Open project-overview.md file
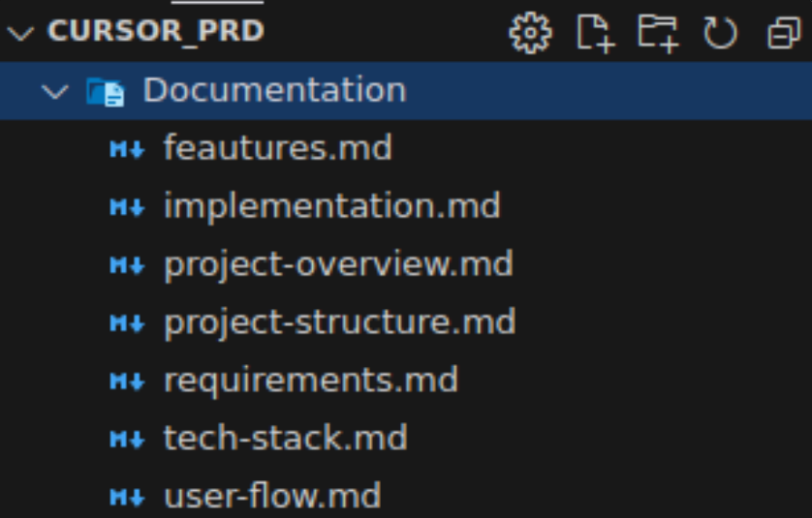 click(x=338, y=264)
